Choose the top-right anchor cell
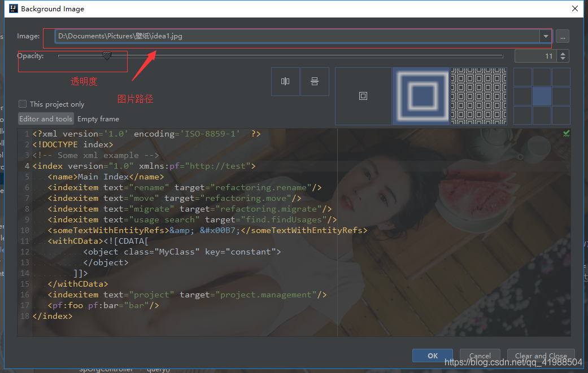The image size is (588, 373). coord(561,77)
